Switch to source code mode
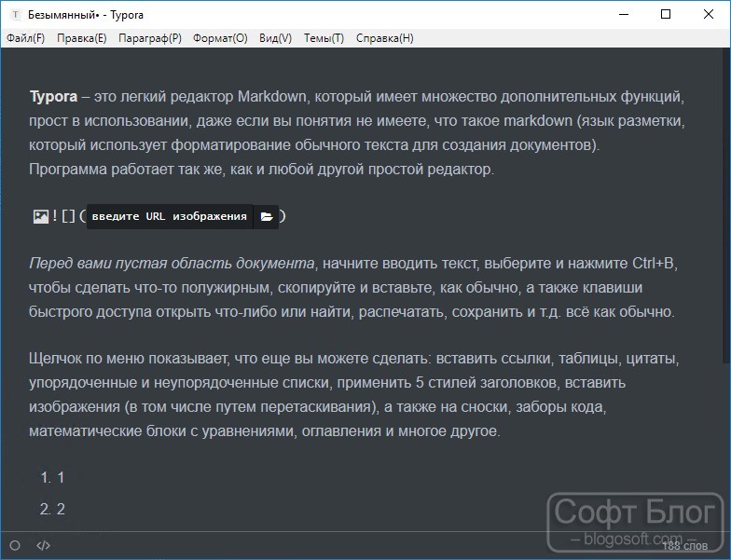This screenshot has height=560, width=731. [43, 545]
